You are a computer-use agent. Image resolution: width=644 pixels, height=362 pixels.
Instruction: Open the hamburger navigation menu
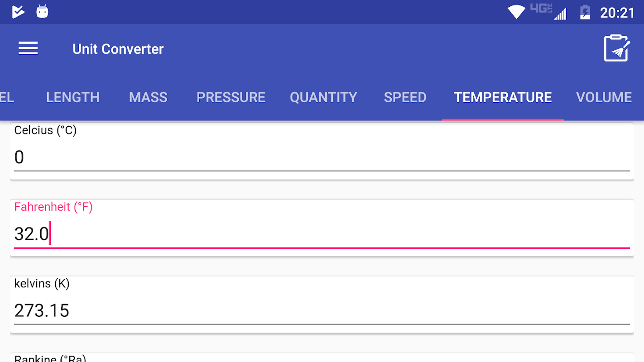(28, 48)
